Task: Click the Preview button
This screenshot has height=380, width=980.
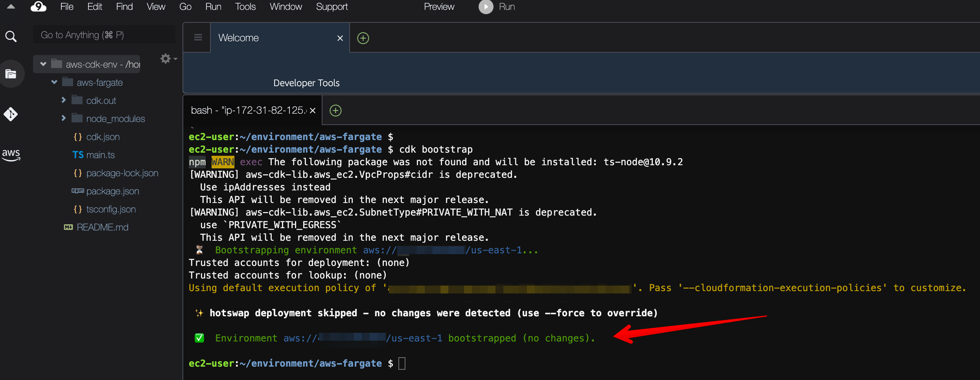Action: [438, 7]
